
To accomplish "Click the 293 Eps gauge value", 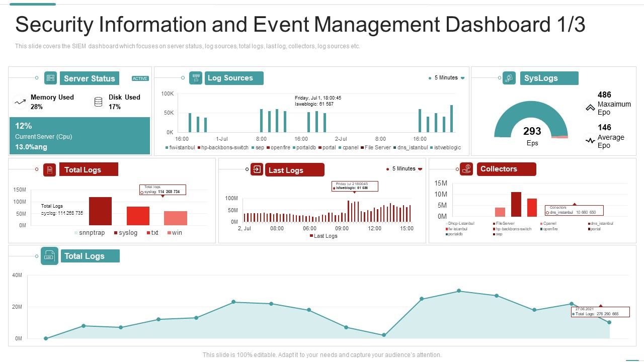I will tap(532, 131).
